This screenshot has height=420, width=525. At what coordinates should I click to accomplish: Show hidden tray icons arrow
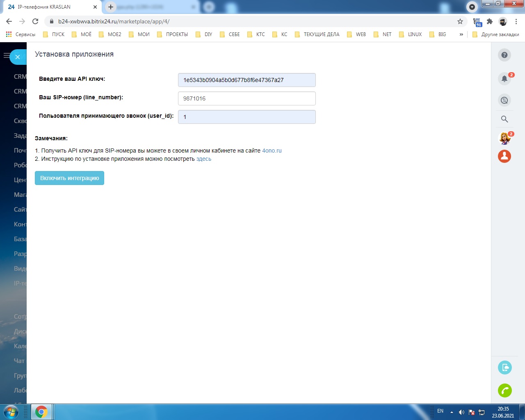click(x=452, y=412)
